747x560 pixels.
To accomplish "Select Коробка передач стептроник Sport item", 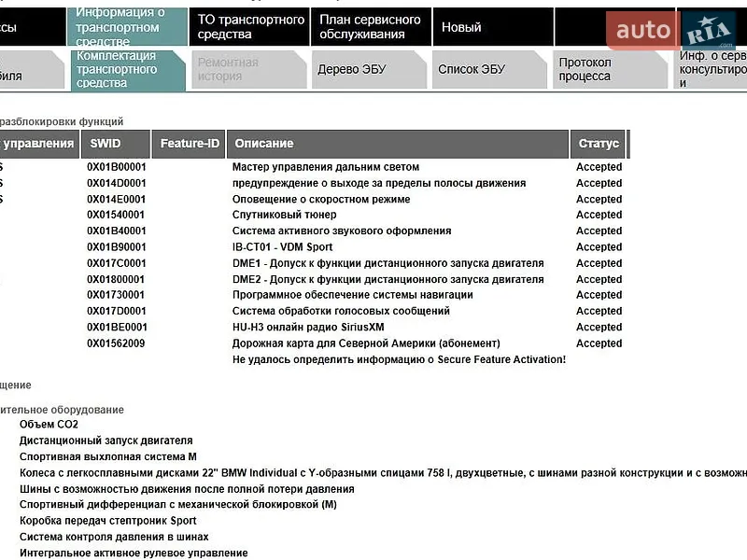I will pos(108,521).
